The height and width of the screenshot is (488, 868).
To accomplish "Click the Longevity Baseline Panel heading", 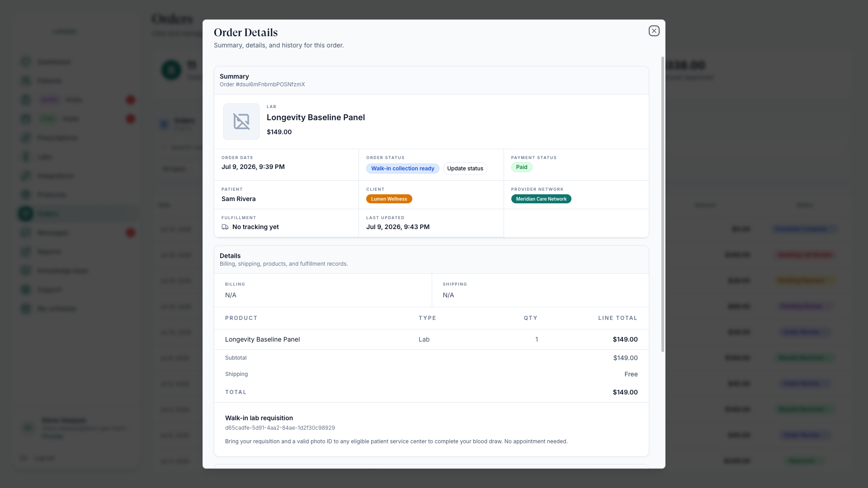I will [x=316, y=117].
